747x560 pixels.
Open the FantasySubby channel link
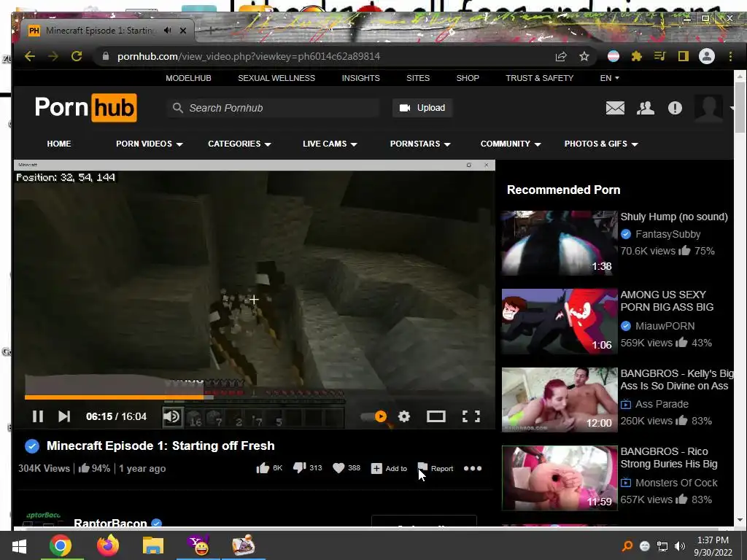(x=667, y=234)
